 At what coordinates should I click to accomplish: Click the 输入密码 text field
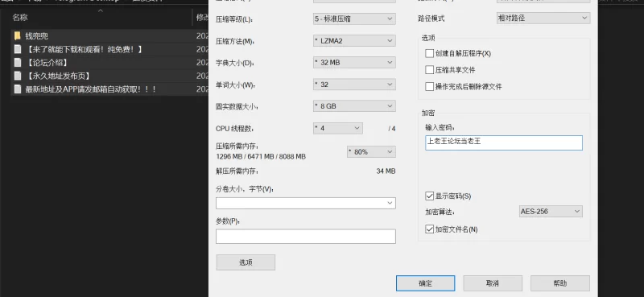pos(504,143)
